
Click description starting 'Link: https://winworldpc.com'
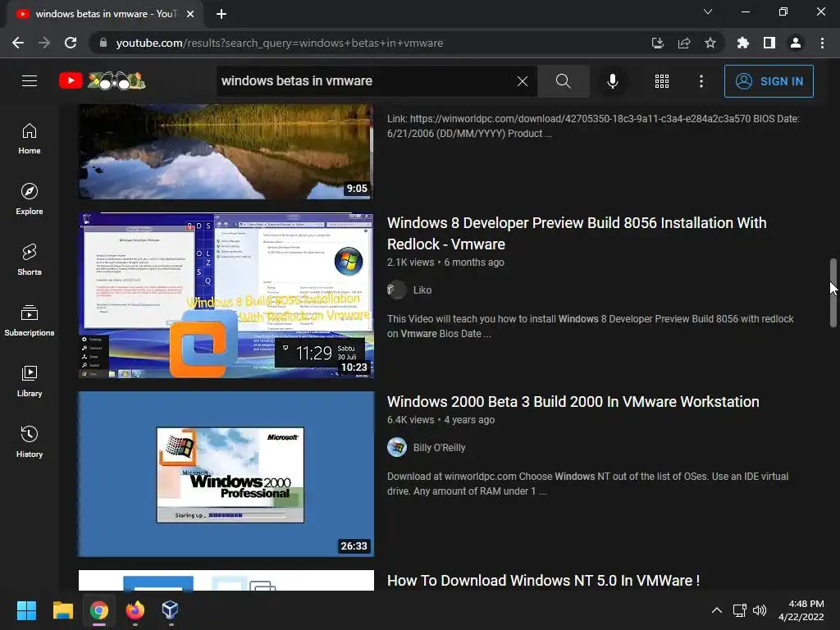point(593,126)
